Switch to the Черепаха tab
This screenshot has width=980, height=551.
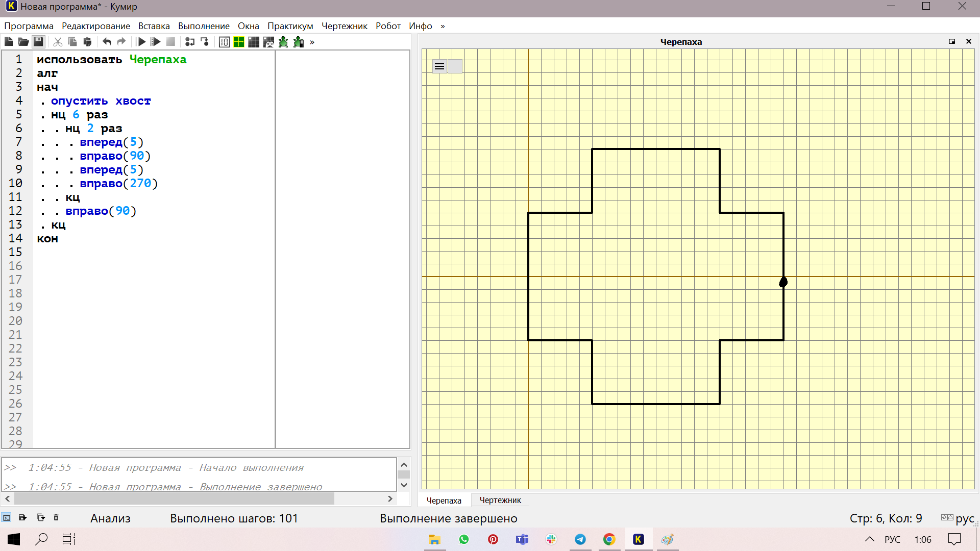(444, 500)
